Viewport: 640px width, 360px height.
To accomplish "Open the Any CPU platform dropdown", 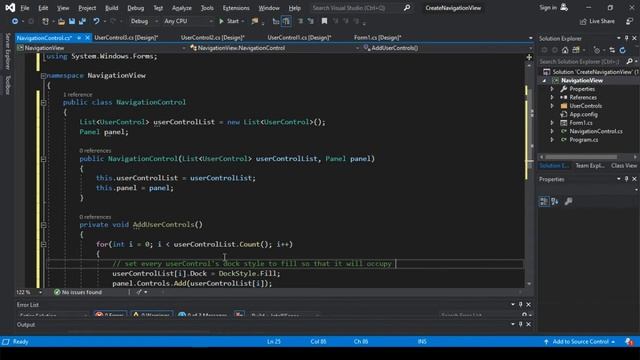I will [x=188, y=21].
